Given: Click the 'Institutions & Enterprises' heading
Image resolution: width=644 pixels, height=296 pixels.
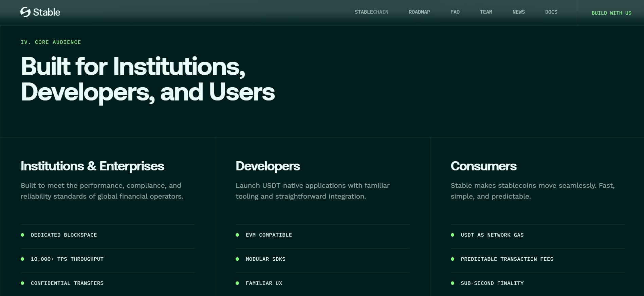Looking at the screenshot, I should point(92,166).
